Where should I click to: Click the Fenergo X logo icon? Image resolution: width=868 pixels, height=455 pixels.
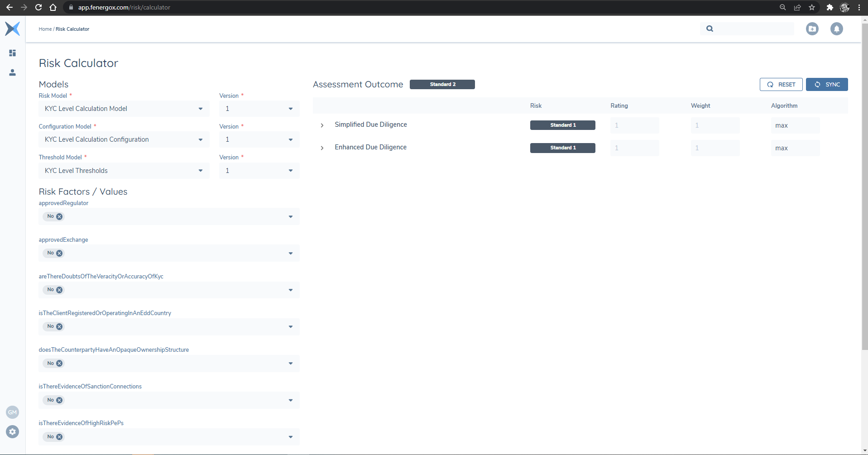[x=13, y=29]
